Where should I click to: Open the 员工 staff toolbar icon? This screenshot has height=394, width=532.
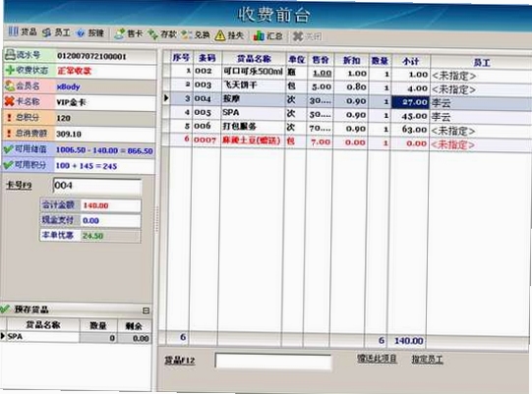coord(46,32)
